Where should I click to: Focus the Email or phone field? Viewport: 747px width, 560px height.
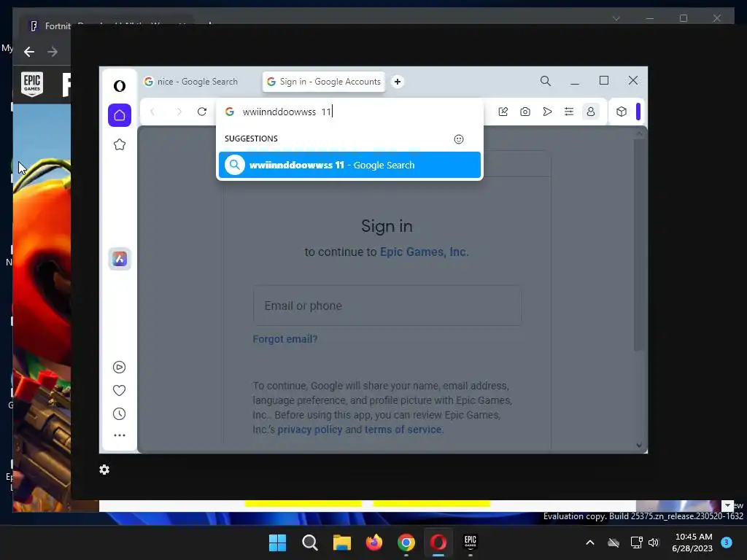click(387, 306)
